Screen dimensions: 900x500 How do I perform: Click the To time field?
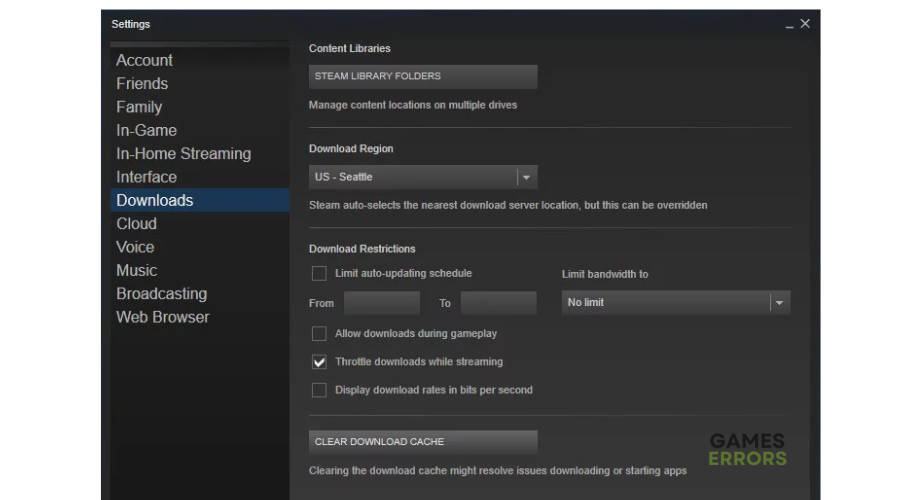(x=498, y=303)
